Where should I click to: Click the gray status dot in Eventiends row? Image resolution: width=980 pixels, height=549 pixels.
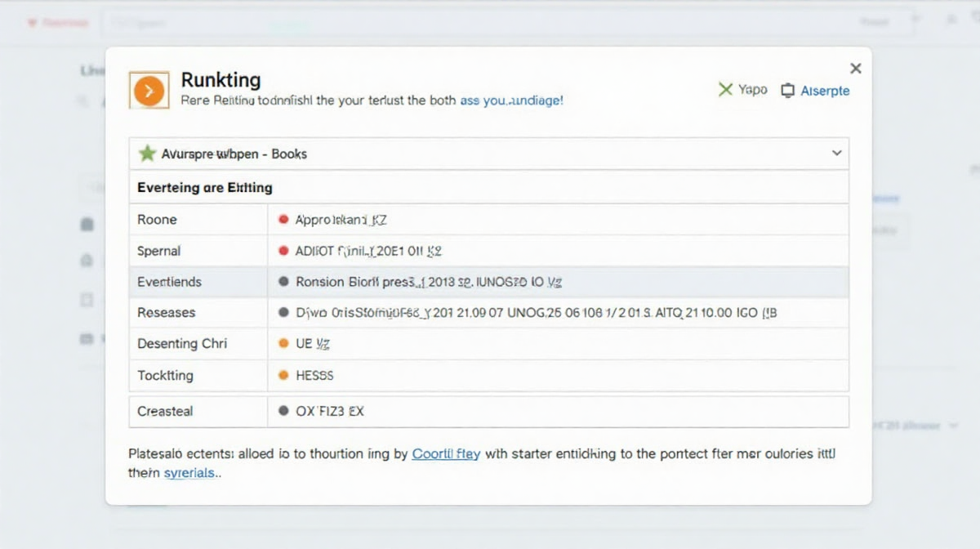[x=283, y=282]
